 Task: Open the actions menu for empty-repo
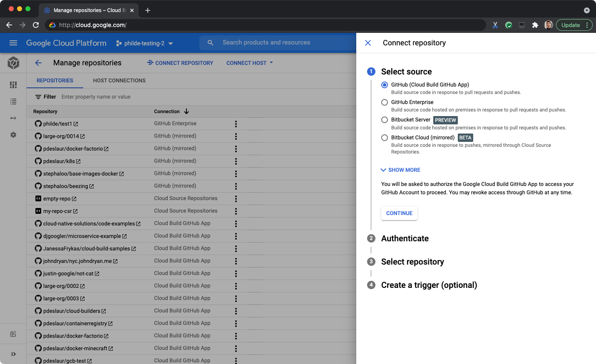coord(236,199)
